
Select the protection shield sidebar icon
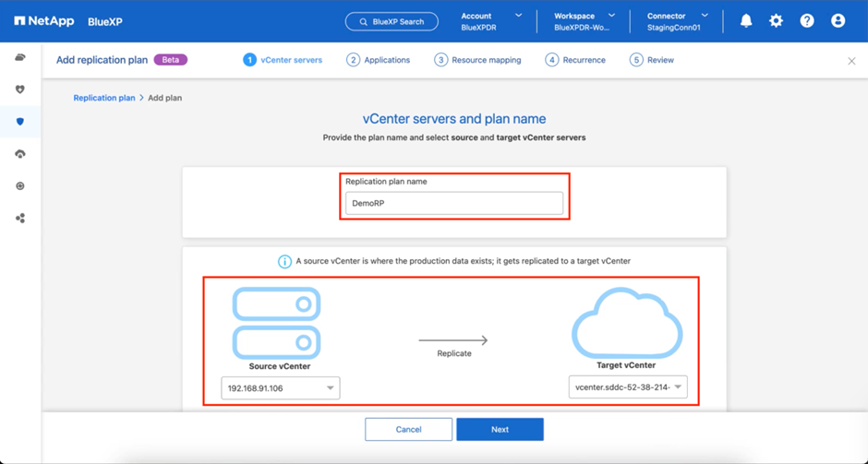20,122
